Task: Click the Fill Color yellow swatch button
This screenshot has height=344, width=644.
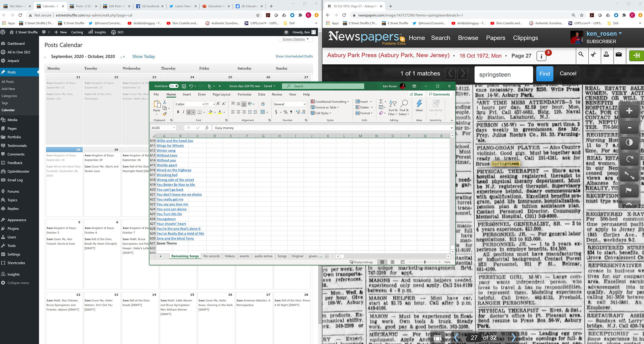Action: 211,112
